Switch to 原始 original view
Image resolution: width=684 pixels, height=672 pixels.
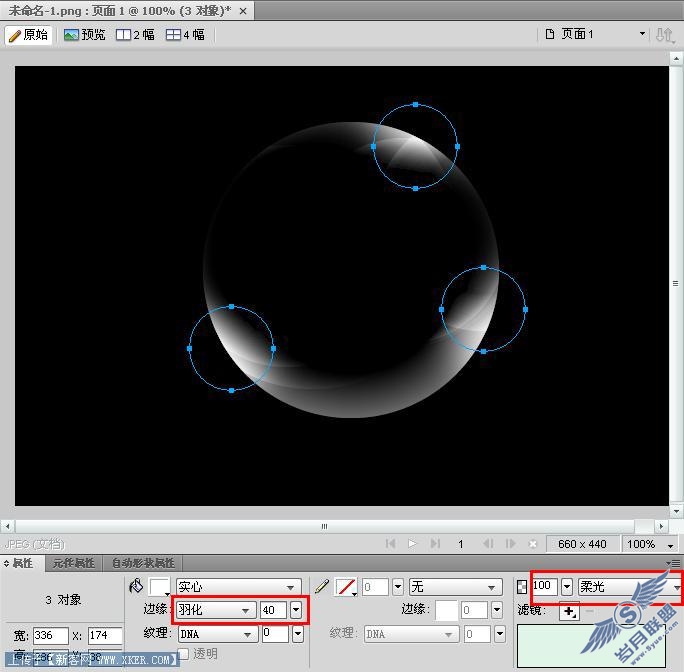pos(28,35)
